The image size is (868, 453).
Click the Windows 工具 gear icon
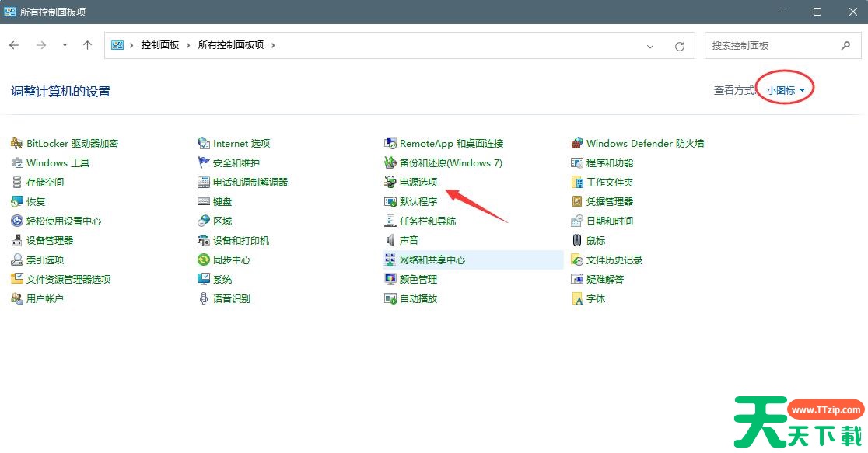coord(17,162)
